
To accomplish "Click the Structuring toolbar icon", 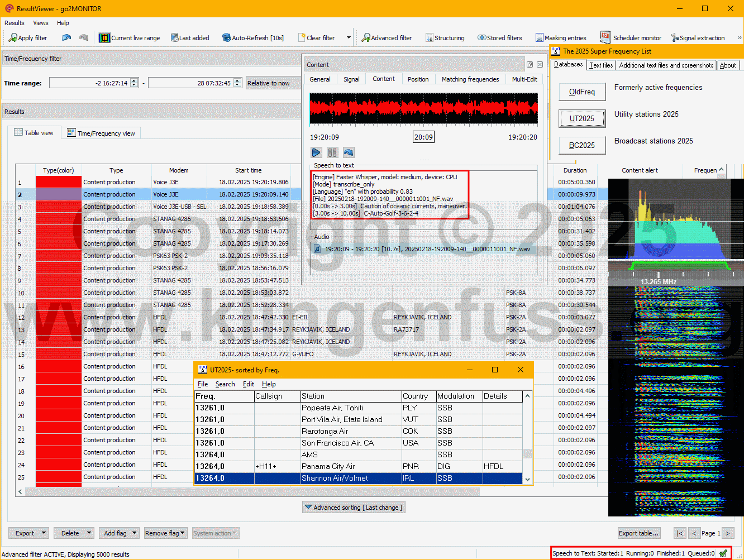I will point(445,38).
